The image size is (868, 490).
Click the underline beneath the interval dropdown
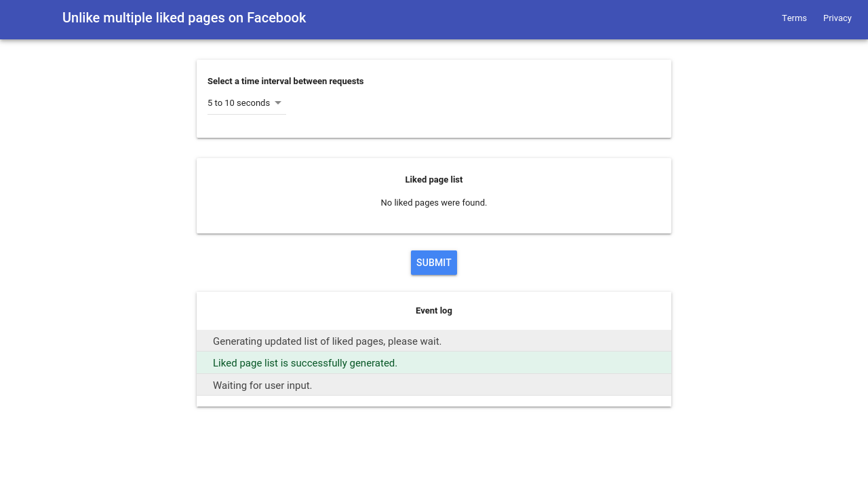click(x=246, y=114)
